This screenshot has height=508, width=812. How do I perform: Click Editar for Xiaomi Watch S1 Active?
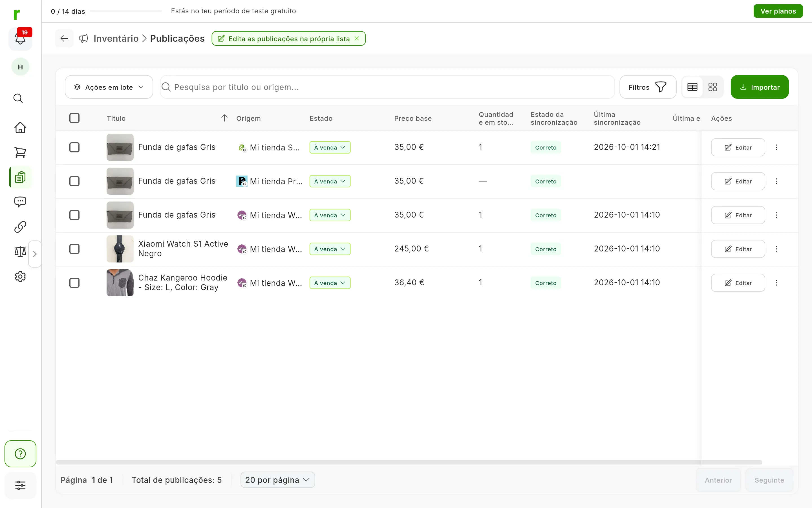coord(738,249)
